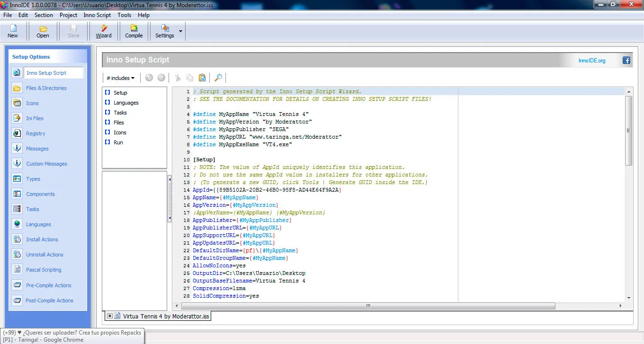Viewport: 644px width, 344px height.
Task: Select Inno Setup Script in sidebar
Action: tap(47, 73)
